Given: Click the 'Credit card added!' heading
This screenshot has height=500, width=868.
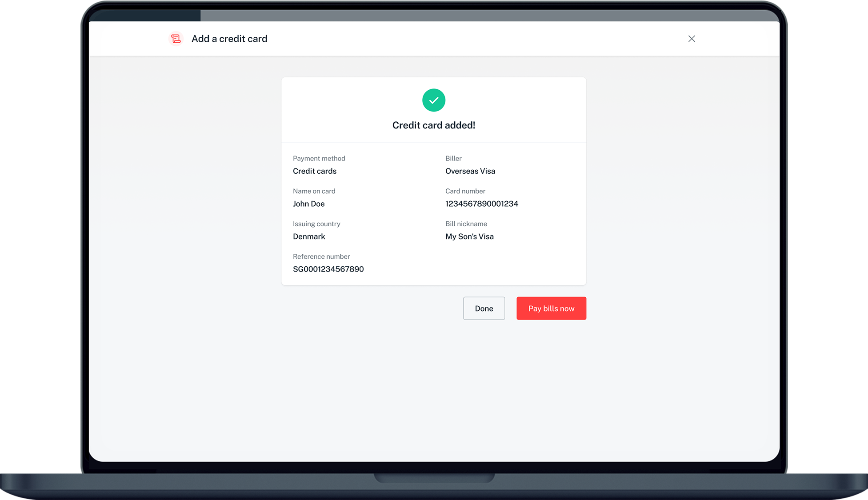Looking at the screenshot, I should pyautogui.click(x=433, y=125).
